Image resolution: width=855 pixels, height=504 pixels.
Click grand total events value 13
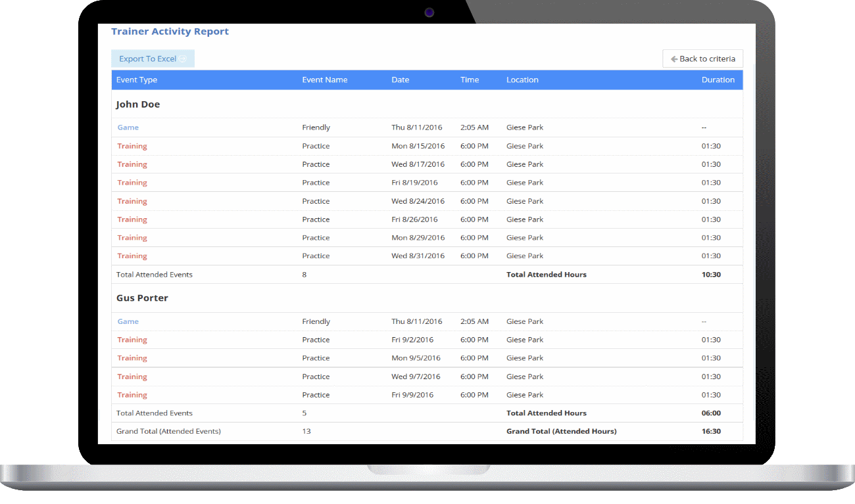coord(306,432)
